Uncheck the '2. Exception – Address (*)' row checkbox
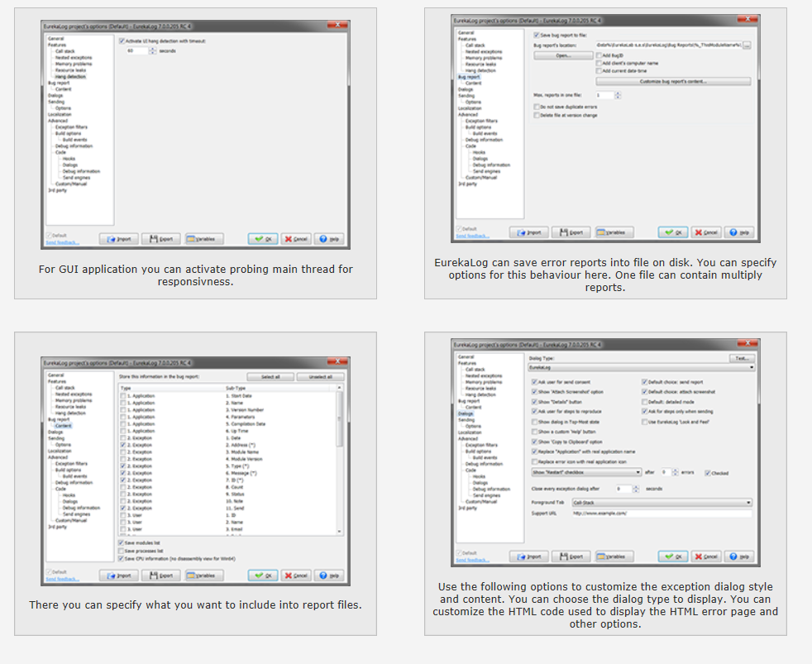Screen dimensions: 812x664 point(123,445)
